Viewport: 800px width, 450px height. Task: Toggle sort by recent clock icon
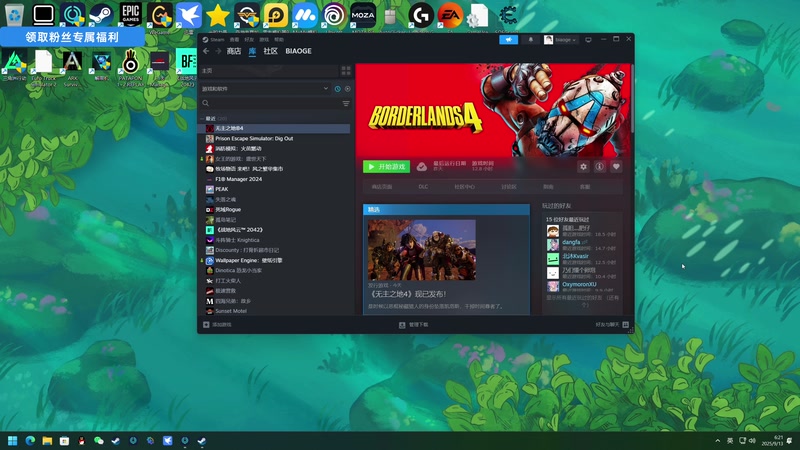[x=337, y=89]
